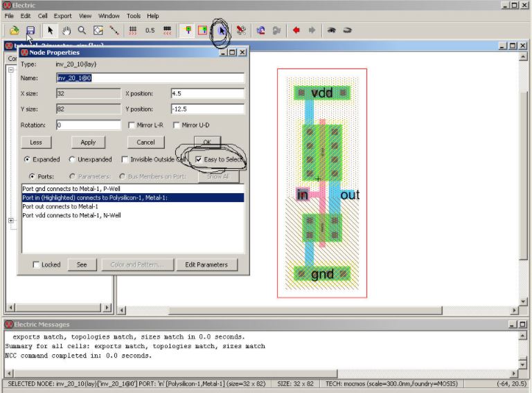Click the Apply button
The width and height of the screenshot is (532, 393).
(88, 142)
